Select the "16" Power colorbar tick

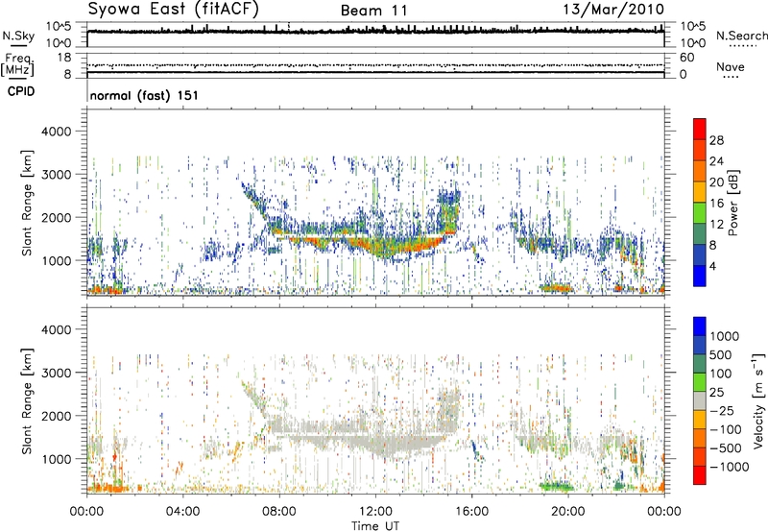tap(716, 204)
